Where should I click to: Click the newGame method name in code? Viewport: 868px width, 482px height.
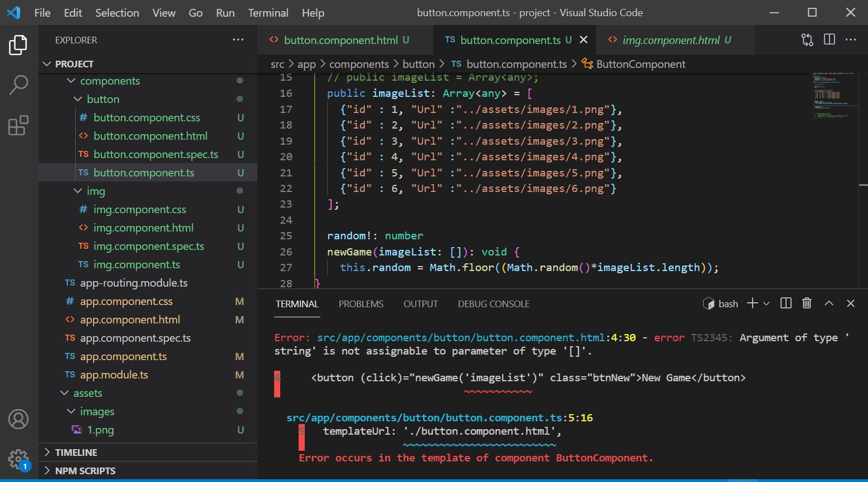coord(349,252)
